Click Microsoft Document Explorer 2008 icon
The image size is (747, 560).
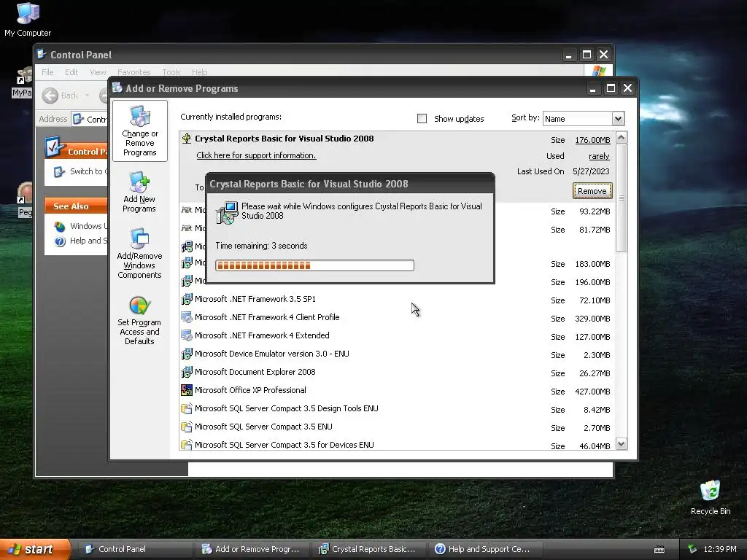187,372
